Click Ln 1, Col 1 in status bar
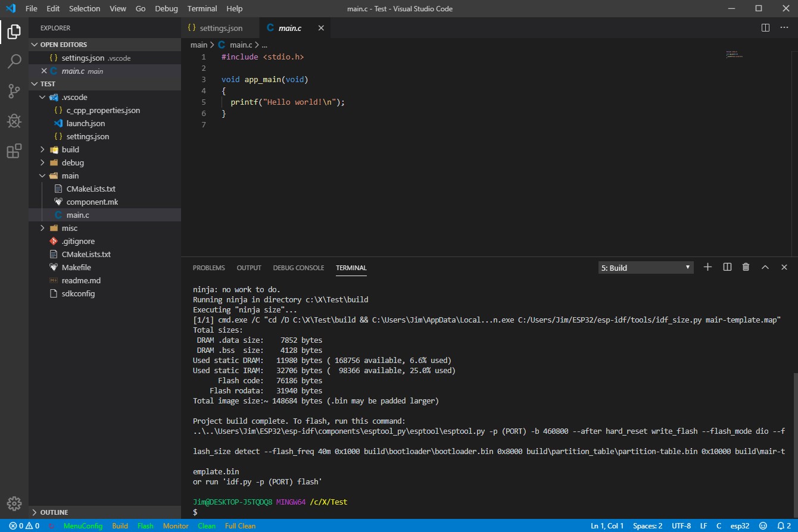 click(607, 526)
